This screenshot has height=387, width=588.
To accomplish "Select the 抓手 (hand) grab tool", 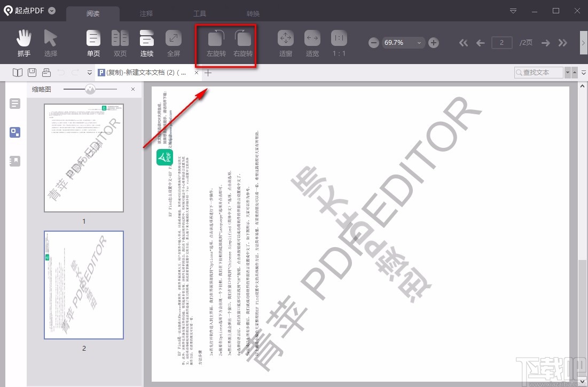I will click(x=23, y=43).
